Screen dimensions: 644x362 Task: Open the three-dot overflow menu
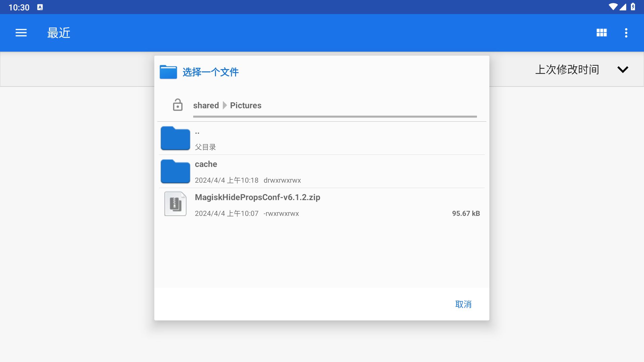coord(626,33)
